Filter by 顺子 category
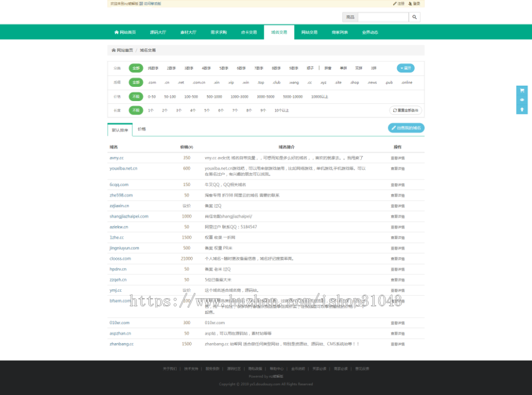This screenshot has width=532, height=395. [x=310, y=68]
